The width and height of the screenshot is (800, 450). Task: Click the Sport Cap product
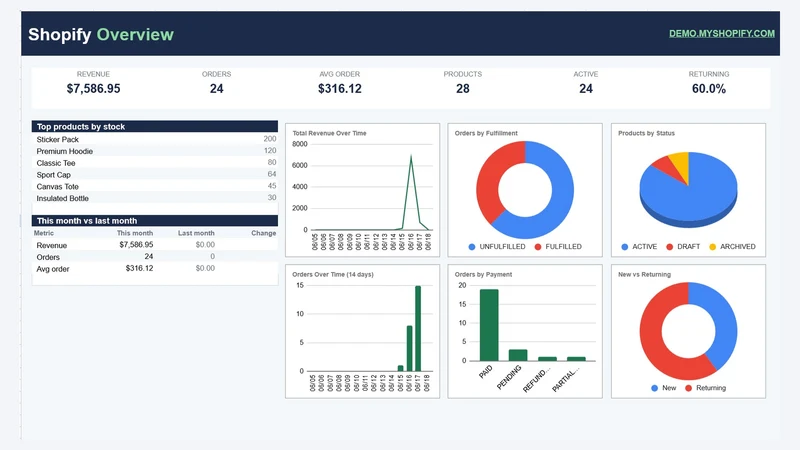54,175
